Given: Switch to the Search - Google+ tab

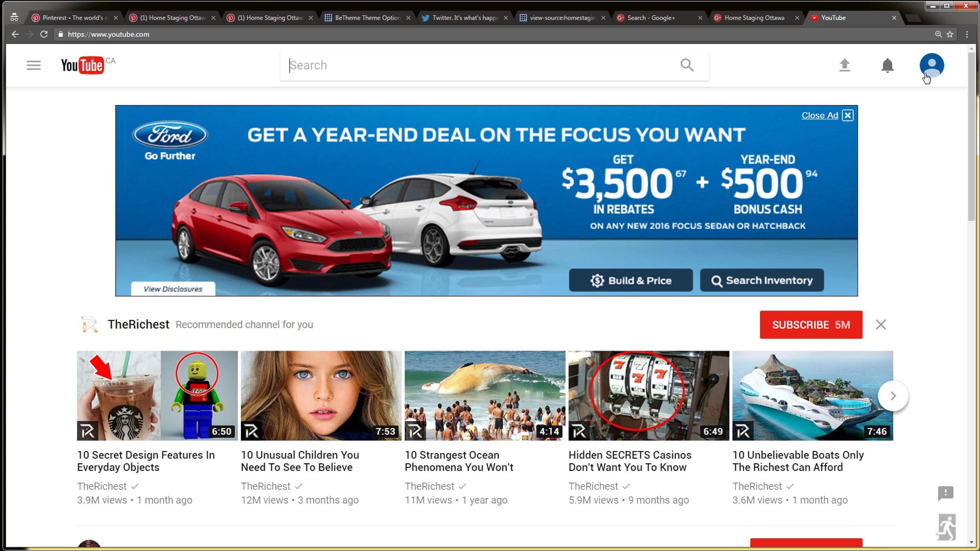Looking at the screenshot, I should [x=659, y=18].
